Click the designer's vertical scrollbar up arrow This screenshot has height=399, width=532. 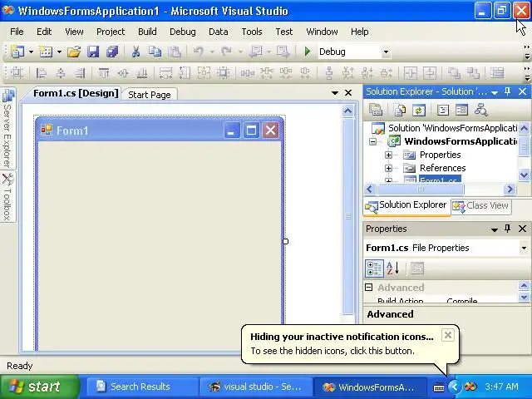(x=347, y=111)
